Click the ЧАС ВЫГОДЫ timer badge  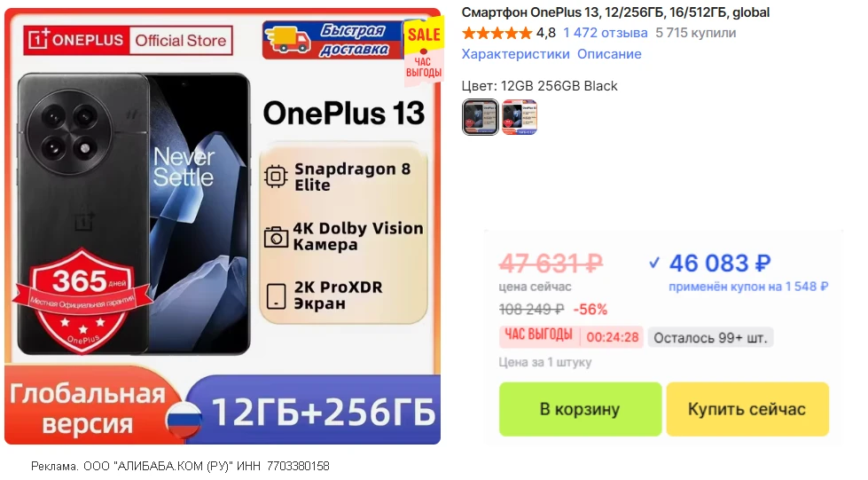tap(571, 336)
